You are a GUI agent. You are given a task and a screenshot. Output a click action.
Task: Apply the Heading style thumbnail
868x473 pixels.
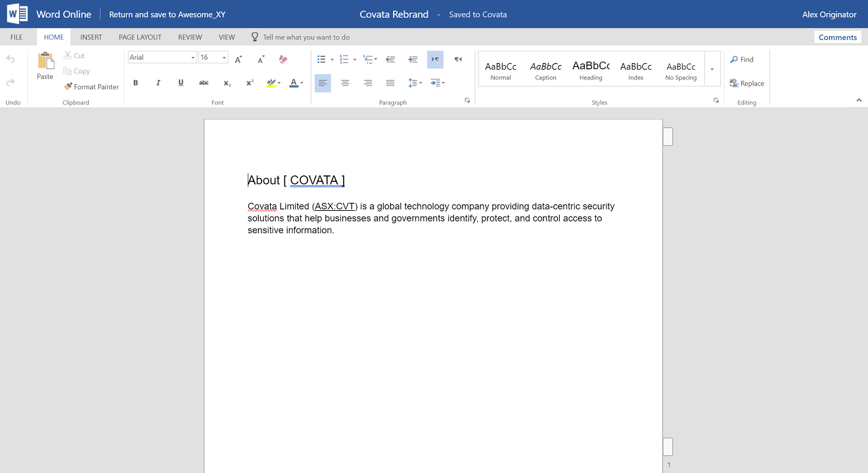[591, 69]
